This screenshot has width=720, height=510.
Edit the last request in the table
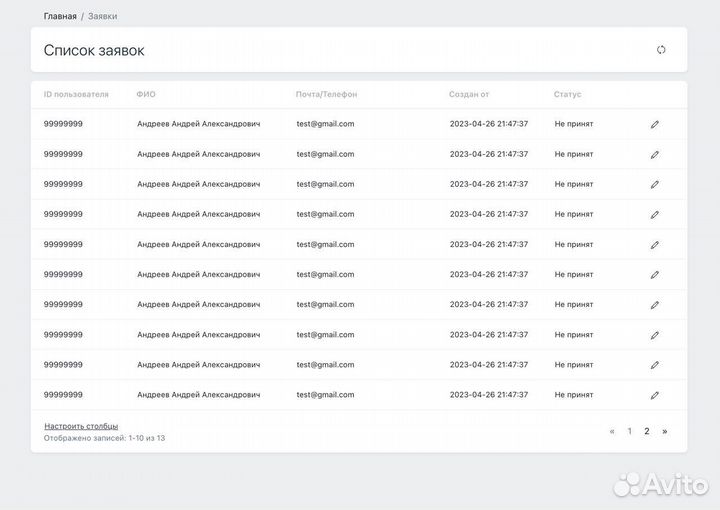coord(655,395)
